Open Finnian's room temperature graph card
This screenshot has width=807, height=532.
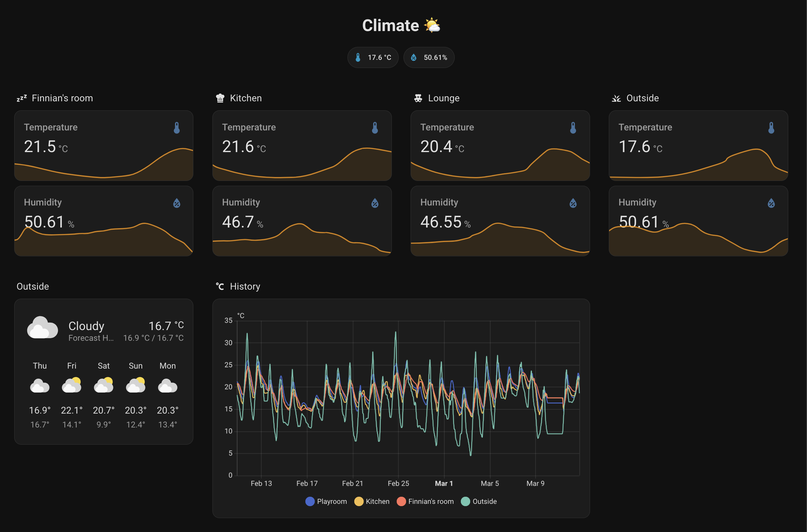pos(104,146)
